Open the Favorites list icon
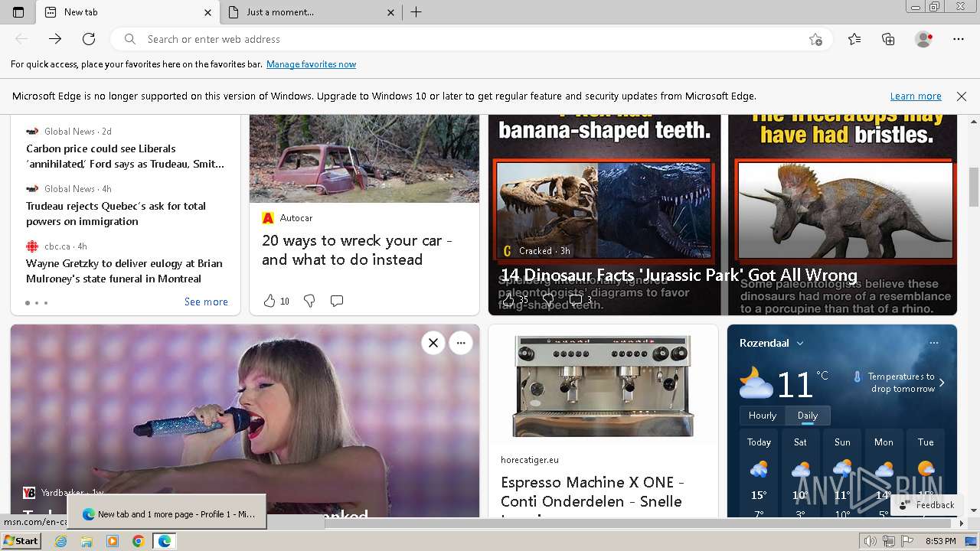 click(x=854, y=39)
